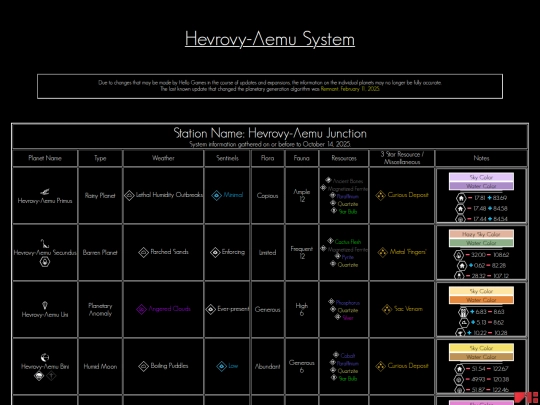Click the sentinel icon beside Ever-present
Image resolution: width=540 pixels, height=405 pixels.
211,309
